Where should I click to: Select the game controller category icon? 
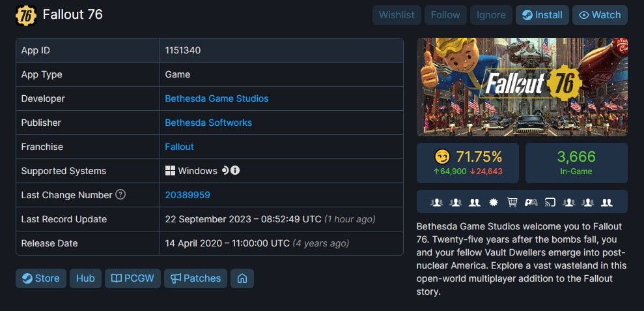[531, 202]
